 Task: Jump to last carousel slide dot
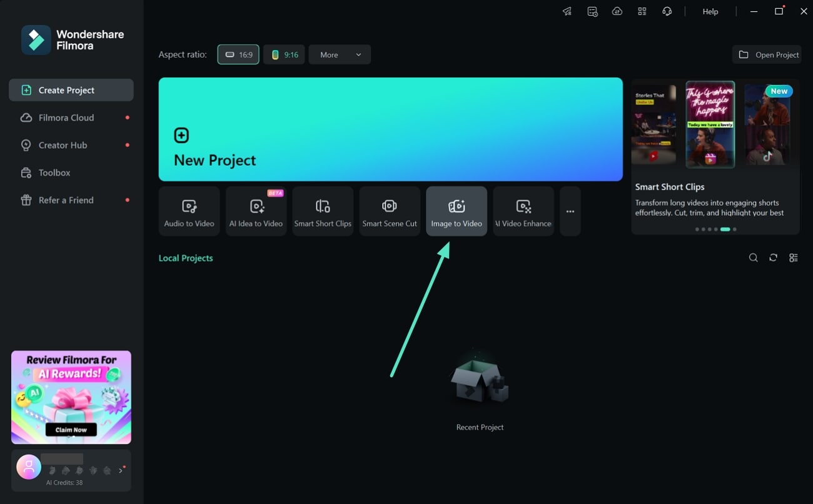click(735, 229)
